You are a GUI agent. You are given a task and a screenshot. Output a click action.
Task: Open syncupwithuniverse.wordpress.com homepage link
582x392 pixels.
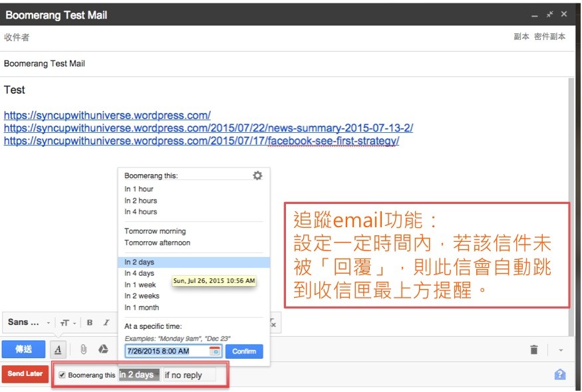(x=107, y=116)
